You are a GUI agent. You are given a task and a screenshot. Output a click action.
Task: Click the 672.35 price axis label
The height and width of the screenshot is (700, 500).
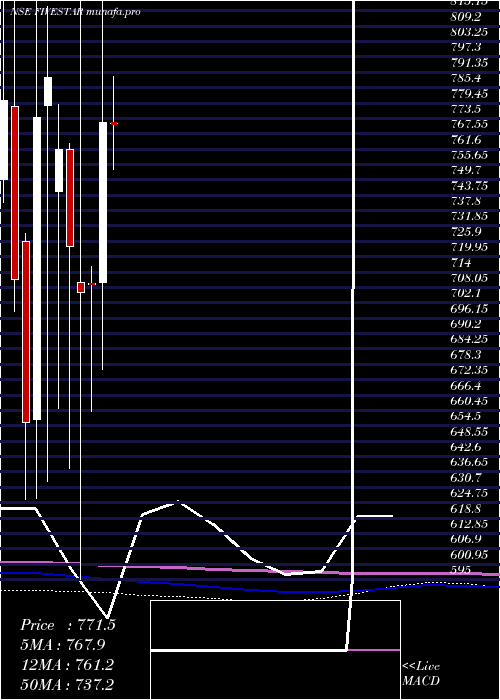click(470, 370)
